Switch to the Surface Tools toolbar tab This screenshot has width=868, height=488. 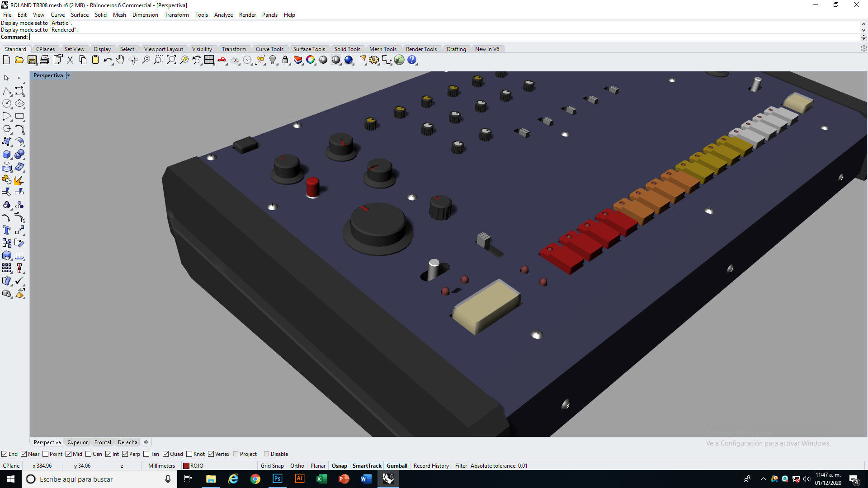pos(309,49)
